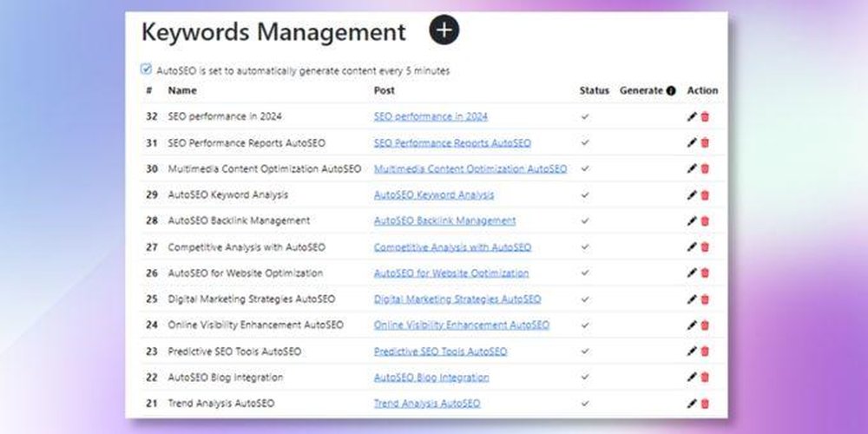Screen dimensions: 868x434
Task: Edit keyword 21 Trend Analysis AutoSEO
Action: click(692, 404)
